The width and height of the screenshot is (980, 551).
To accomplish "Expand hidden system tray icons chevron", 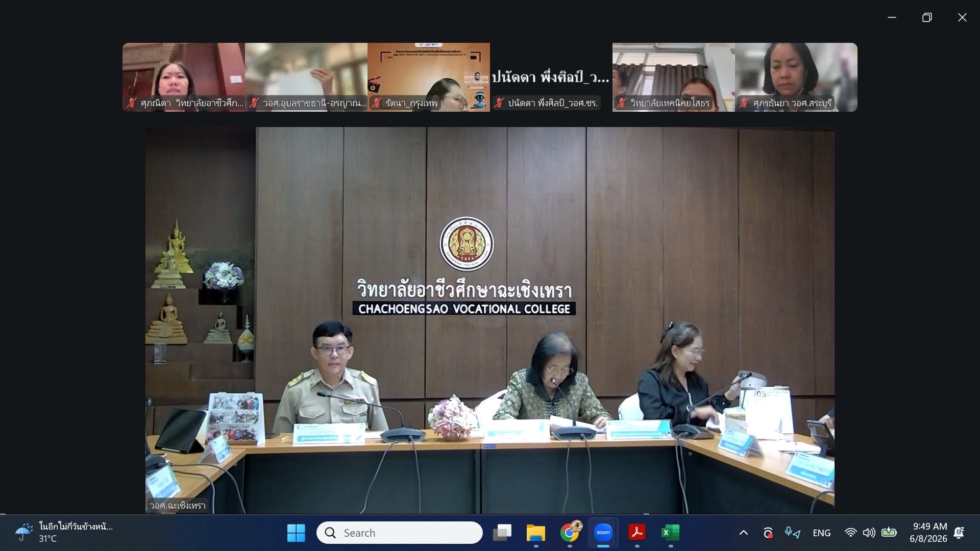I will (x=744, y=533).
